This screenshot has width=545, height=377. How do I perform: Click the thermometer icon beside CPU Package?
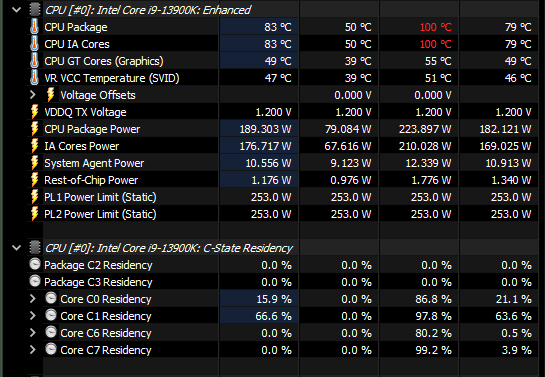[34, 27]
